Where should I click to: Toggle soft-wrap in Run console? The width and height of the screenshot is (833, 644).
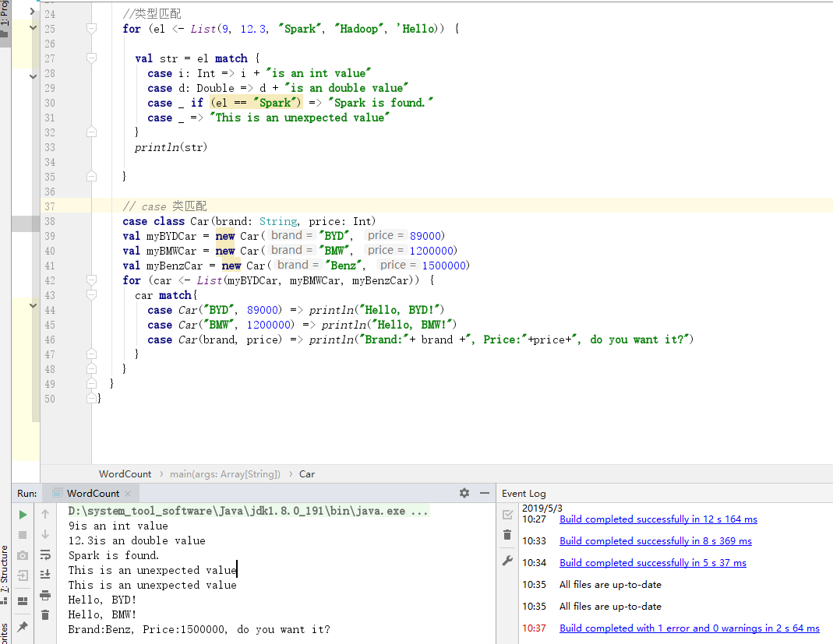[45, 555]
